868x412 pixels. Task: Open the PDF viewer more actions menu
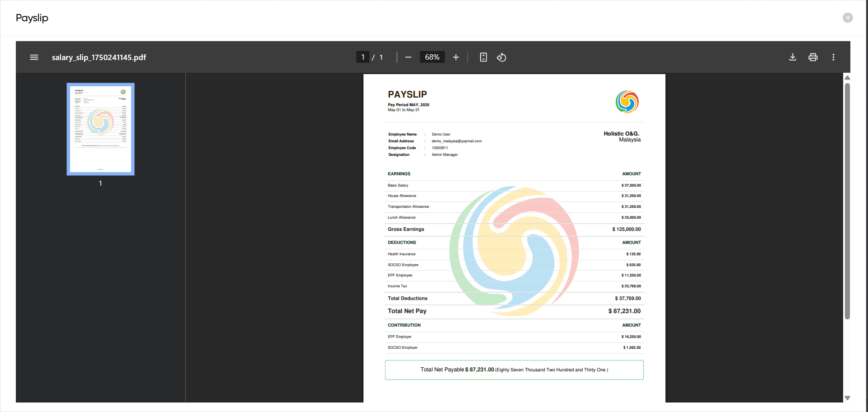coord(833,57)
